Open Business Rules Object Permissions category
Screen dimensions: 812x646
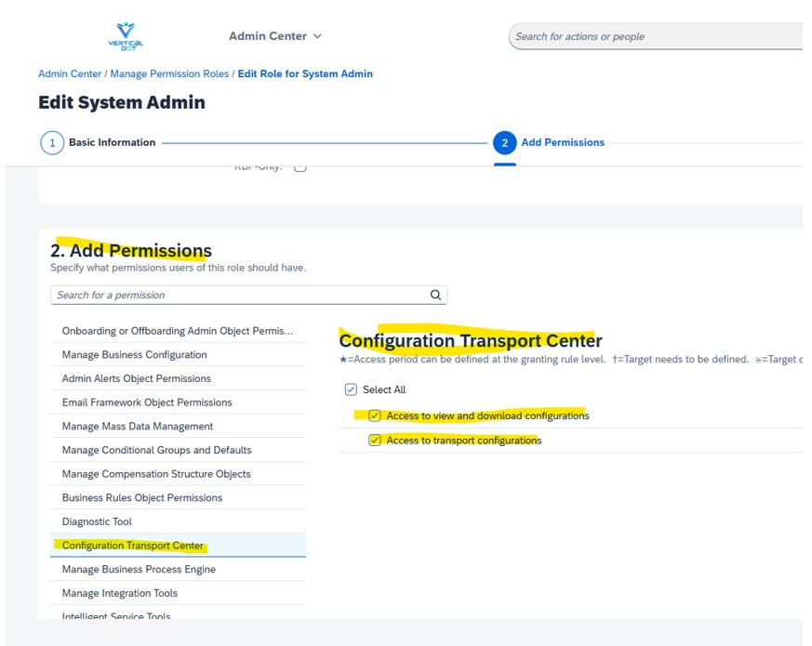click(179, 497)
